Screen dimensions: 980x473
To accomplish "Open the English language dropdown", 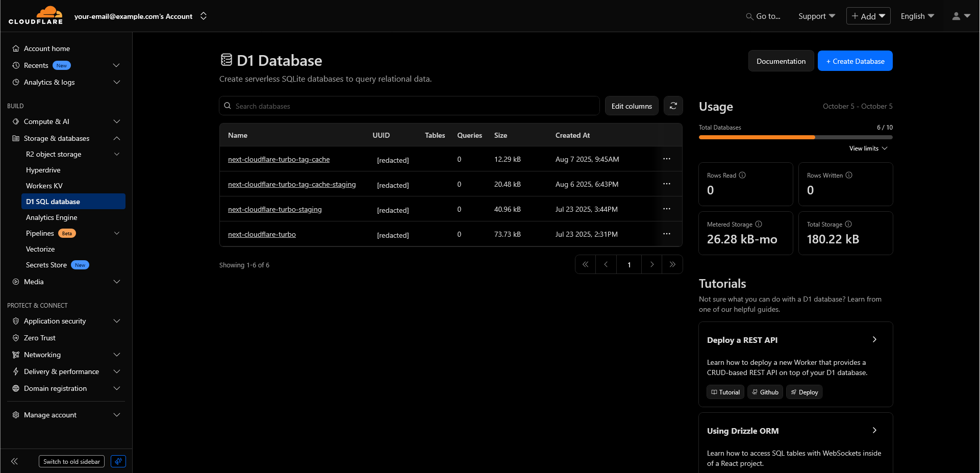I will (917, 16).
